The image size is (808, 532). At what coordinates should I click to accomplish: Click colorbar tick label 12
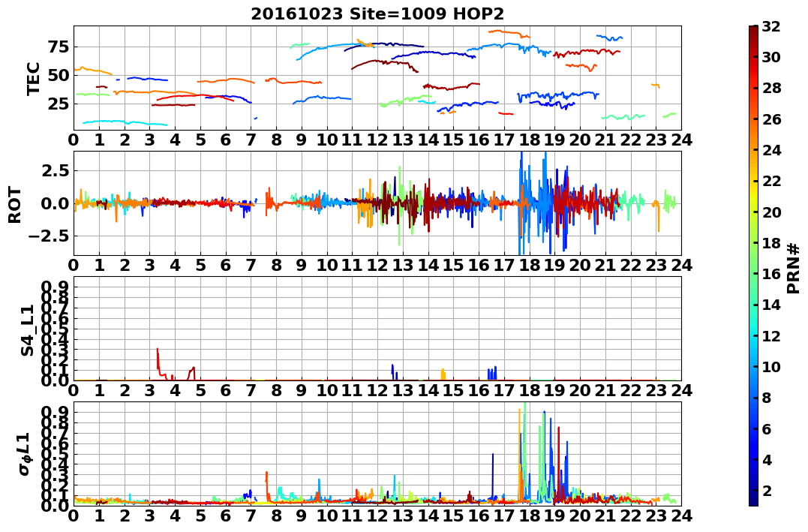click(x=771, y=335)
